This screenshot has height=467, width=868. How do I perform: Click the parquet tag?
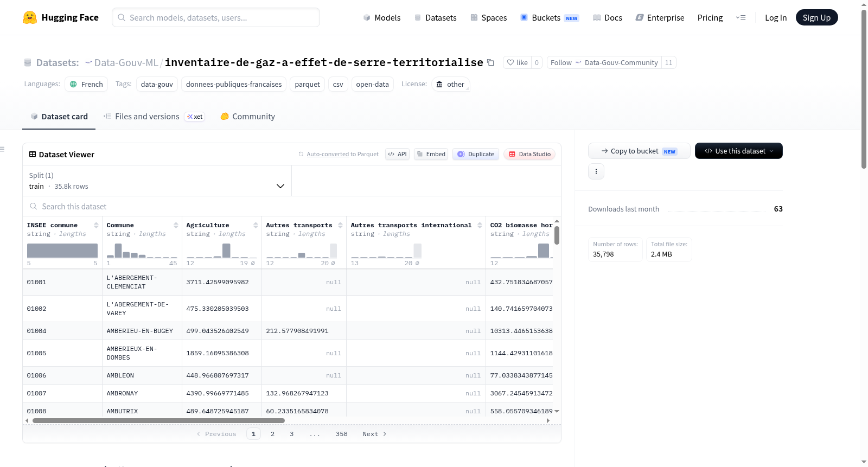click(x=308, y=84)
